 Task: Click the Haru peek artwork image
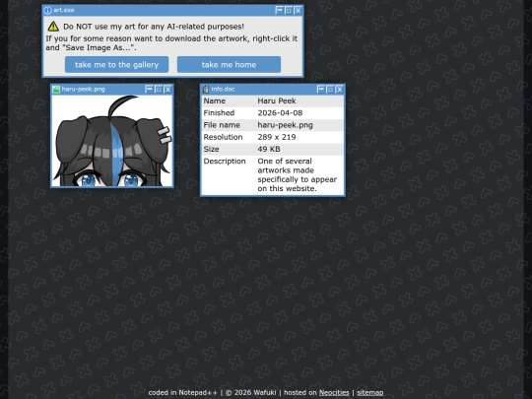tap(112, 141)
